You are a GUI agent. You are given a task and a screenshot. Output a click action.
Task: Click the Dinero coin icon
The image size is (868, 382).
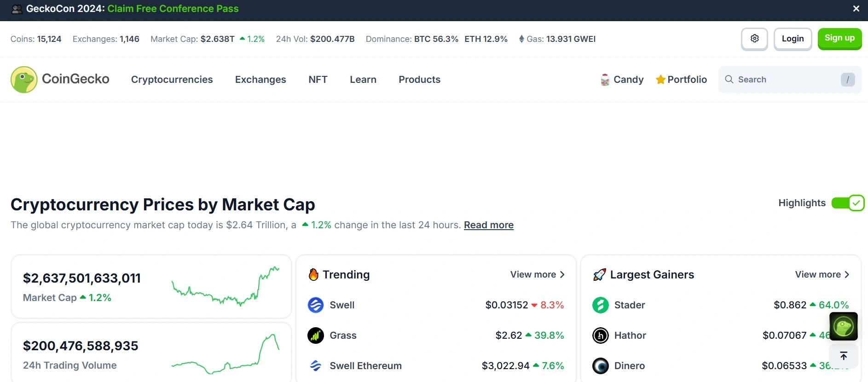point(600,366)
